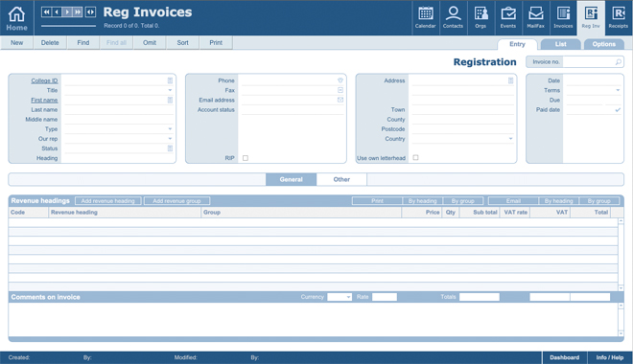
Task: Select the Other tab
Action: [x=341, y=179]
